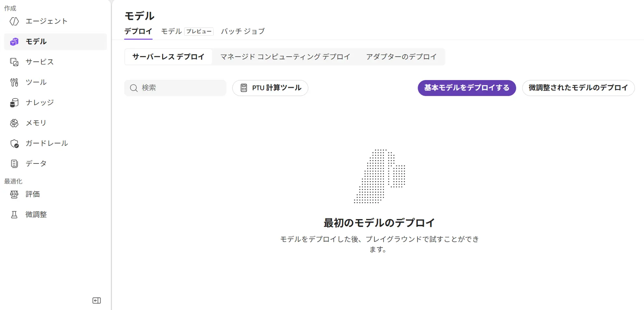Open the エージェント page
The height and width of the screenshot is (310, 644).
tap(55, 21)
